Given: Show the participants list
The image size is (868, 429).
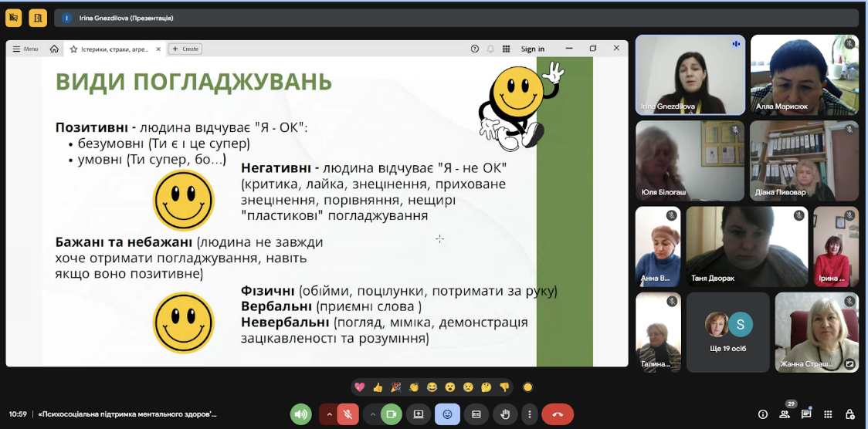Looking at the screenshot, I should 785,414.
